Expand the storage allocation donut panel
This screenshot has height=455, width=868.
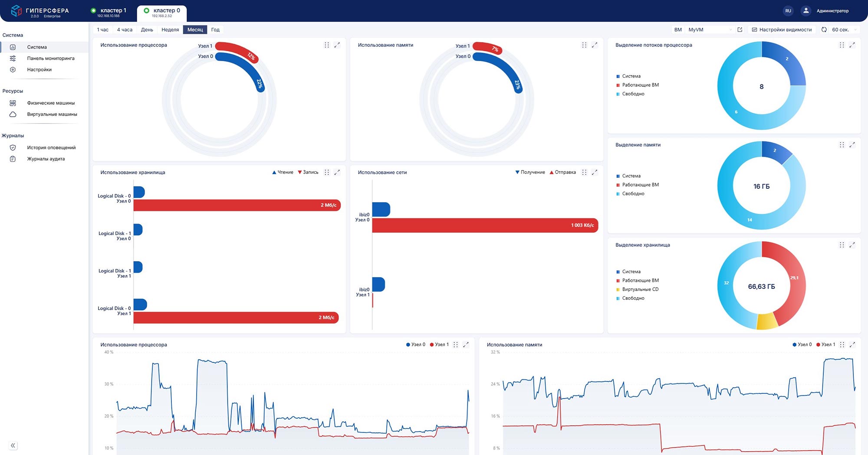(x=852, y=245)
